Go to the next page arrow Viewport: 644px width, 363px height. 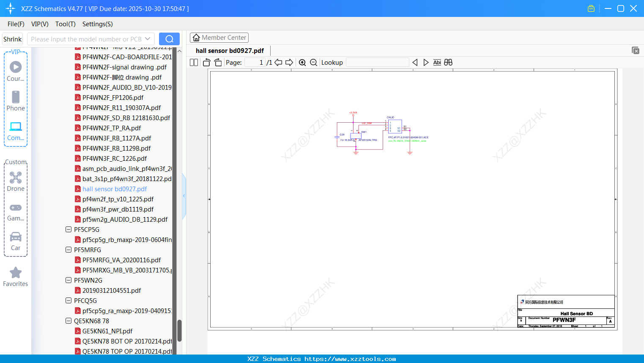tap(289, 63)
